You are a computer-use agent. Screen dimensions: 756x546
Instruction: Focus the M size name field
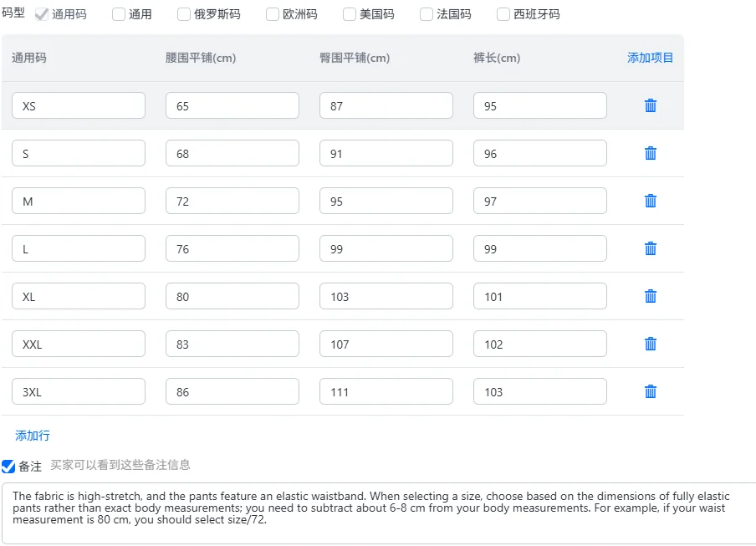click(79, 201)
